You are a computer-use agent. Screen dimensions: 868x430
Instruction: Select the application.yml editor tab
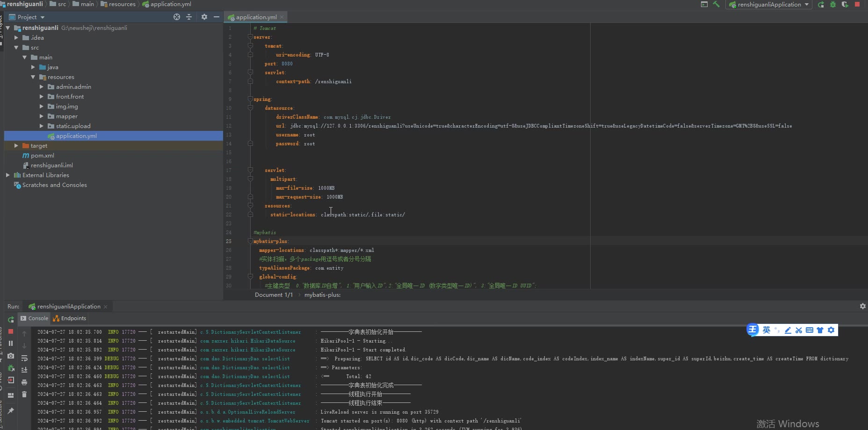point(255,17)
